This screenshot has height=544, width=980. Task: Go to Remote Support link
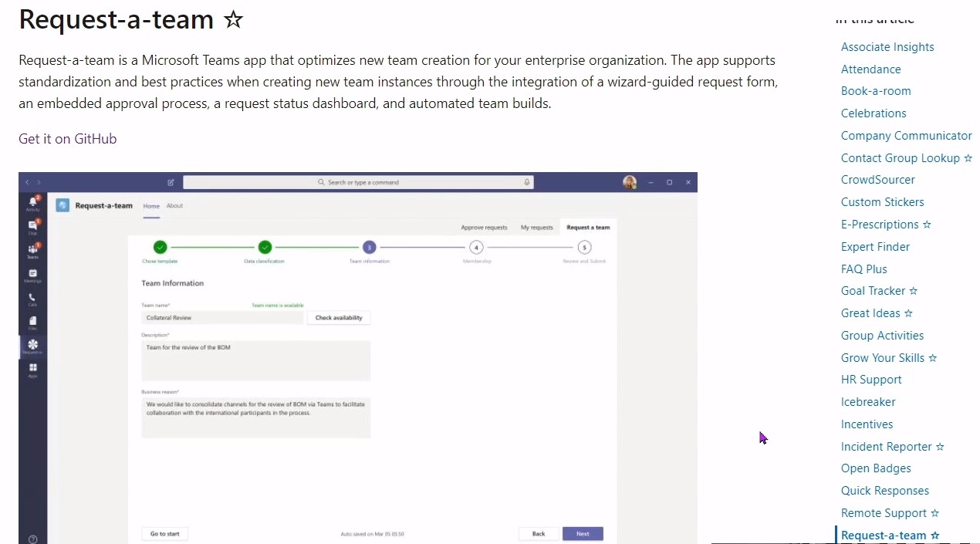click(890, 513)
